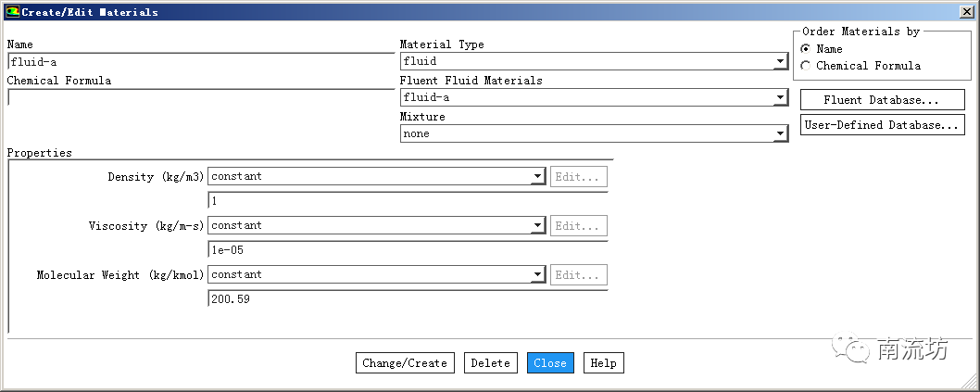Open the Fluent Database
The height and width of the screenshot is (392, 980).
point(882,100)
